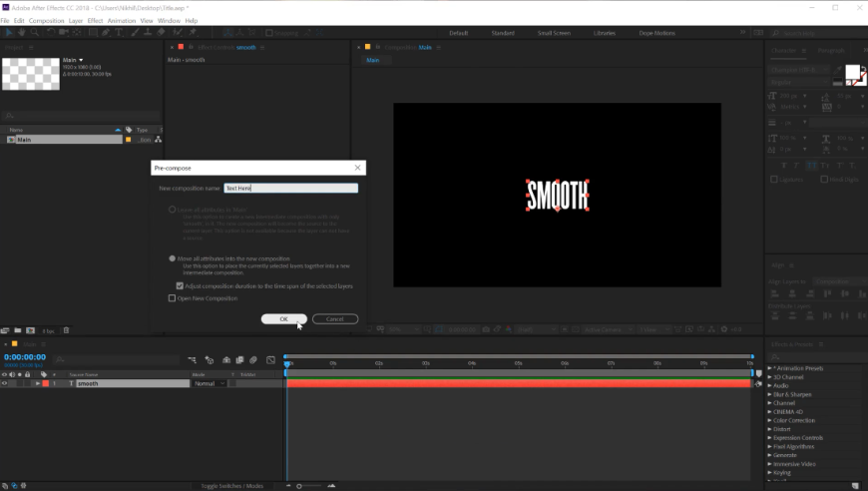Select the Selection arrow tool
The width and height of the screenshot is (868, 491).
[x=9, y=33]
